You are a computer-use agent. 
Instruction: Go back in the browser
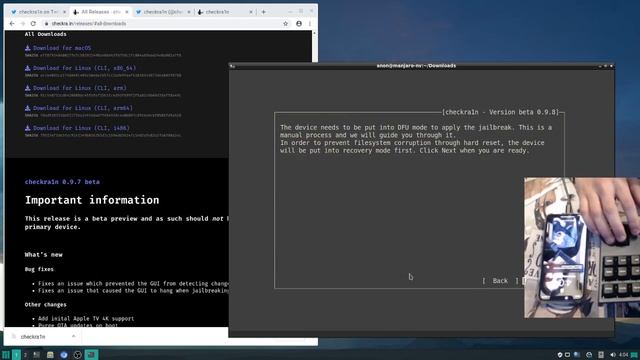coord(12,24)
